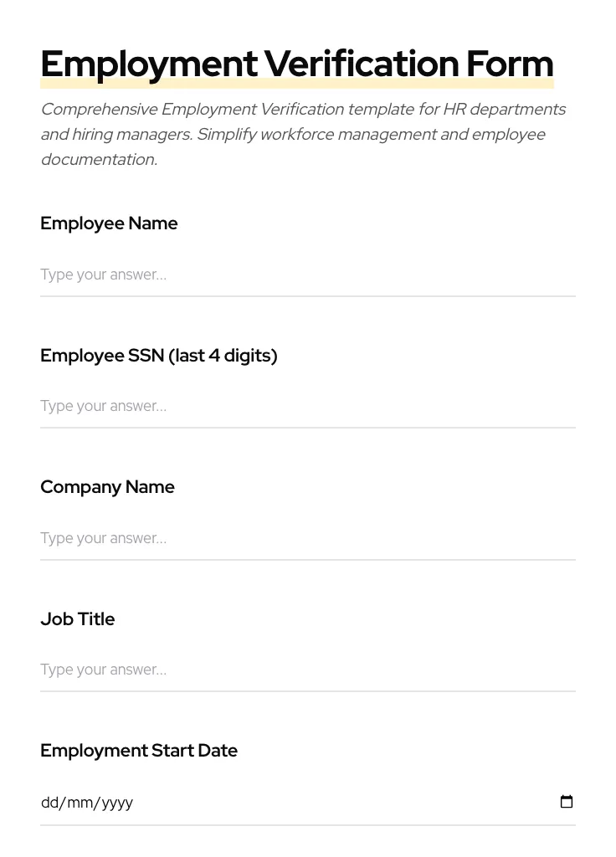Select the Company Name heading
The width and height of the screenshot is (616, 857).
pos(107,487)
